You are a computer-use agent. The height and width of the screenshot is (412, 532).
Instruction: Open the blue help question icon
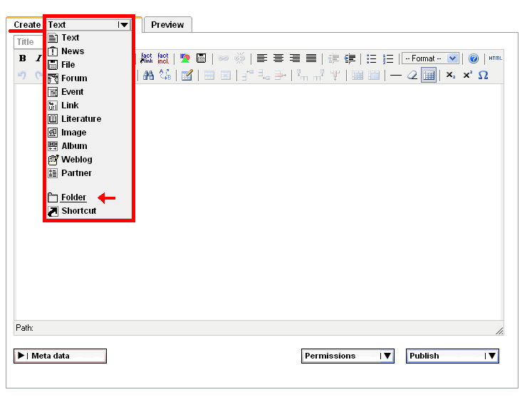pyautogui.click(x=474, y=58)
